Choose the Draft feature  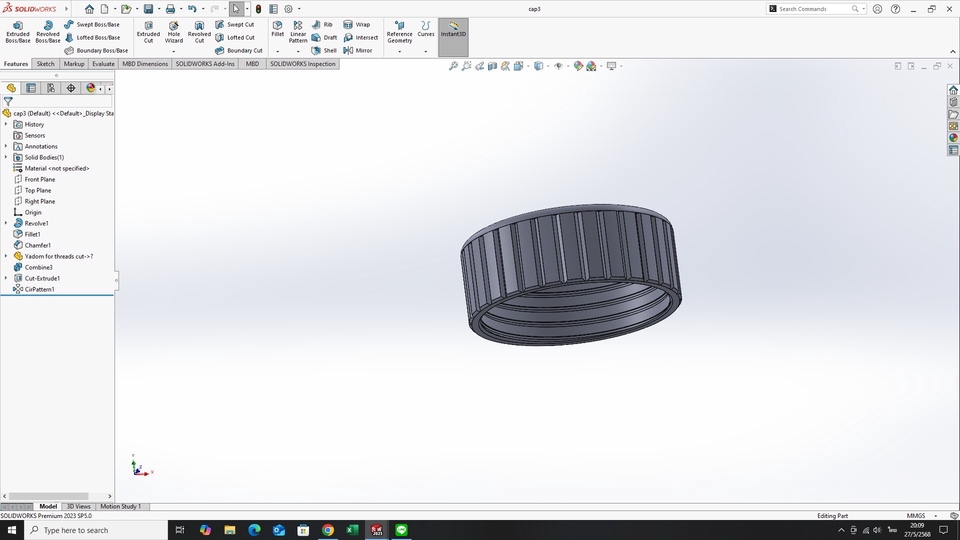(x=324, y=37)
